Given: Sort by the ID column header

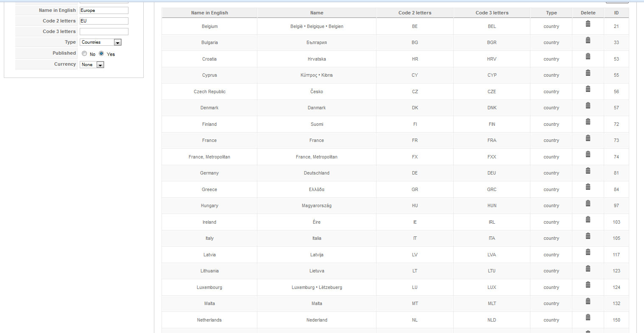Looking at the screenshot, I should click(x=616, y=13).
